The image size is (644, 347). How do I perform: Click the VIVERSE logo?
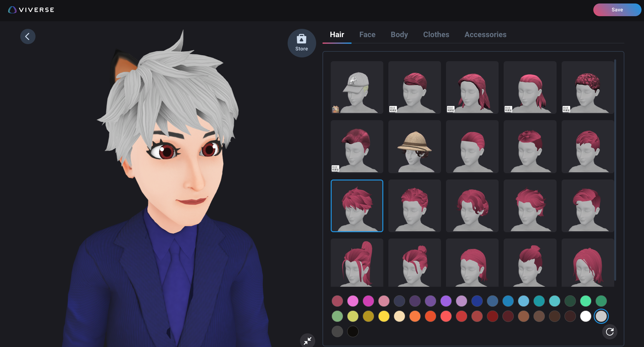point(31,10)
